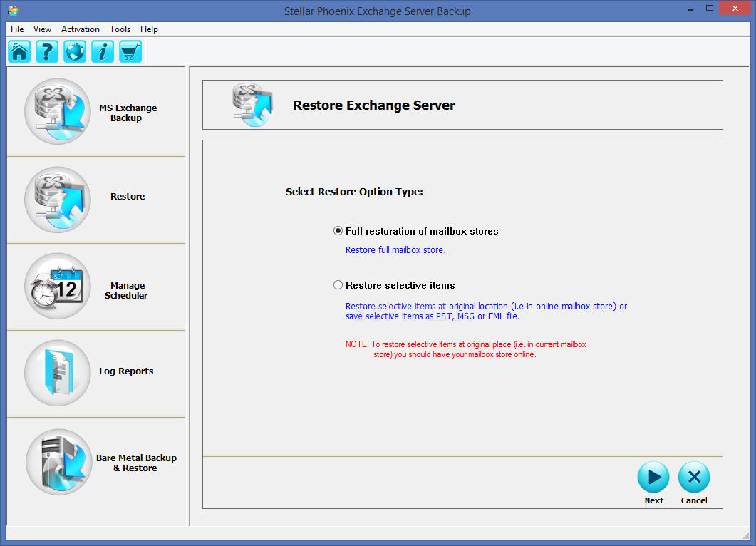Click the blue 'Restore selective items at original location' description
The height and width of the screenshot is (546, 756).
(x=486, y=311)
